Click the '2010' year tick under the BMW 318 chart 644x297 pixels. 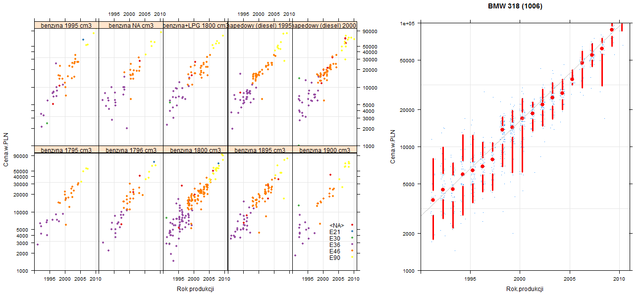(619, 279)
